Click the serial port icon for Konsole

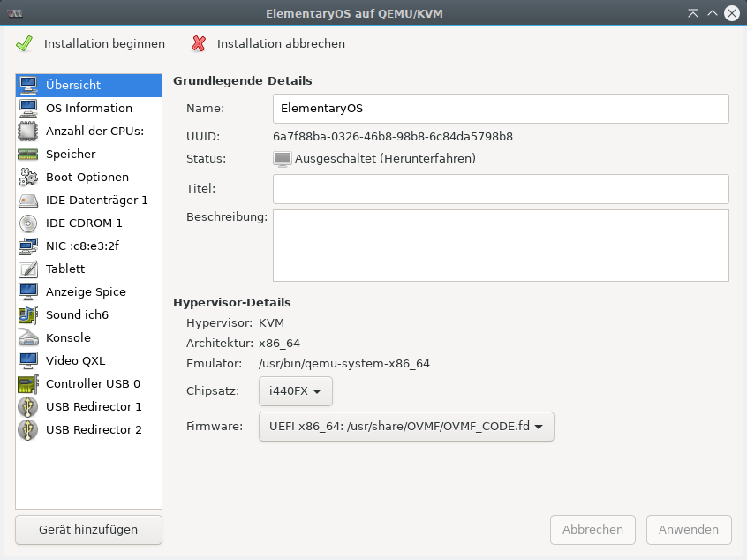[28, 337]
